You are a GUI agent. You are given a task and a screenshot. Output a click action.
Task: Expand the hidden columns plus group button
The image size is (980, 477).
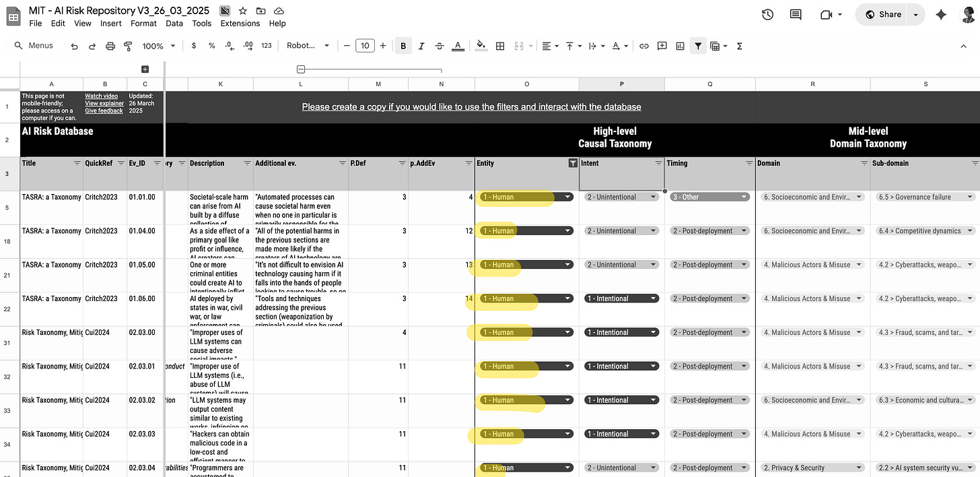pos(145,69)
